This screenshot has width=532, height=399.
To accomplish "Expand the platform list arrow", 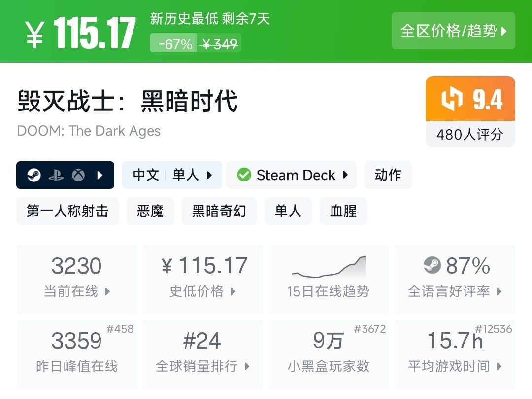I will point(100,175).
